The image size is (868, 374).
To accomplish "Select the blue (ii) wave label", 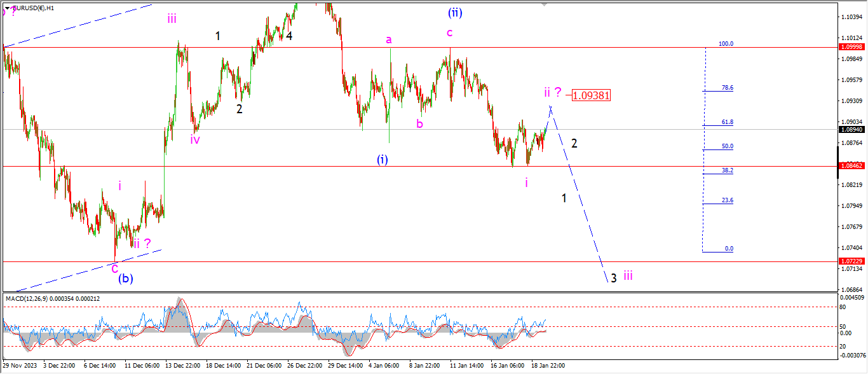I will point(454,11).
